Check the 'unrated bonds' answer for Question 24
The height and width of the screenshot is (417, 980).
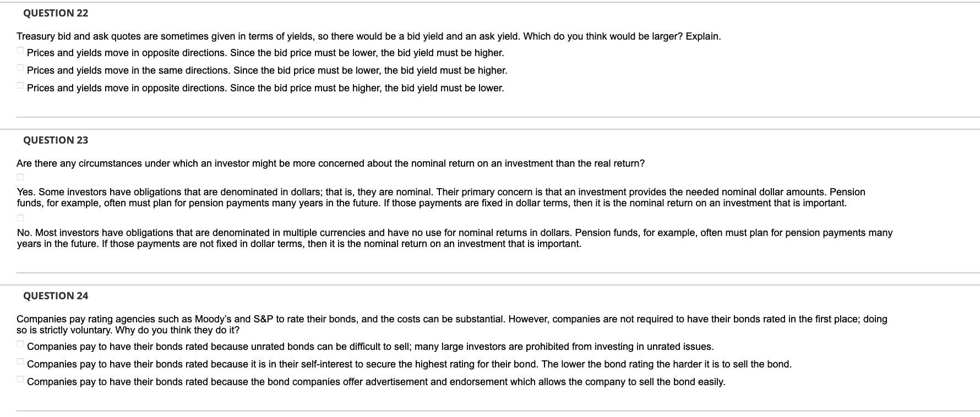[20, 343]
